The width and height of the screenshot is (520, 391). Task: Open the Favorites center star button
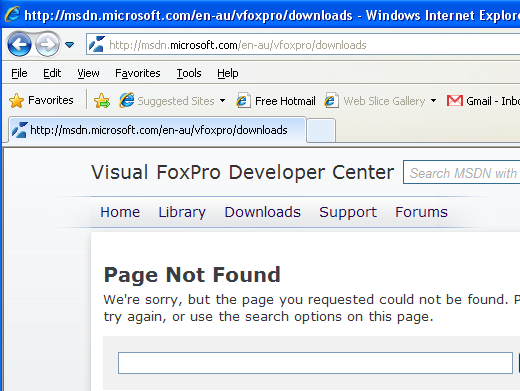tap(41, 100)
